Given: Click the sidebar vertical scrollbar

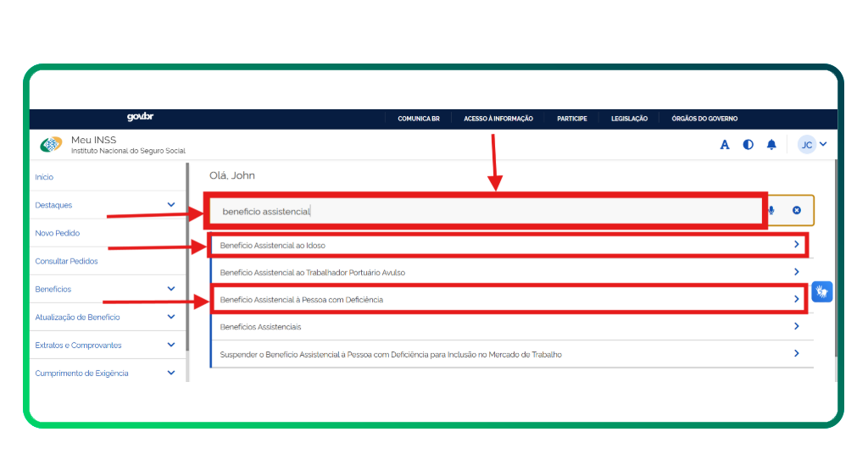Looking at the screenshot, I should (187, 254).
